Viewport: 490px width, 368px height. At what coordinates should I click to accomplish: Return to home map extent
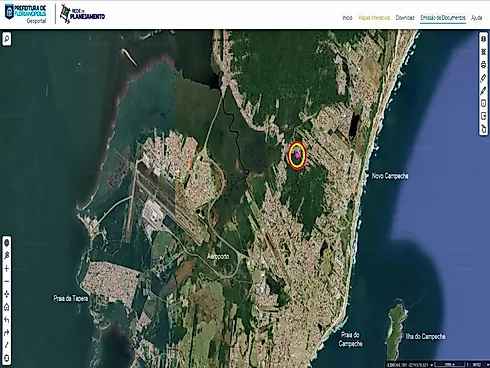click(x=6, y=307)
